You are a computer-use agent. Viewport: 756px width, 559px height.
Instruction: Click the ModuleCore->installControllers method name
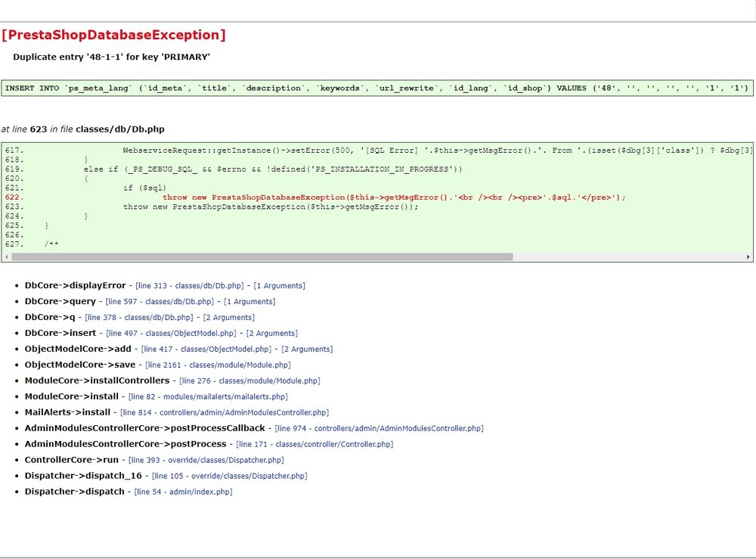98,381
